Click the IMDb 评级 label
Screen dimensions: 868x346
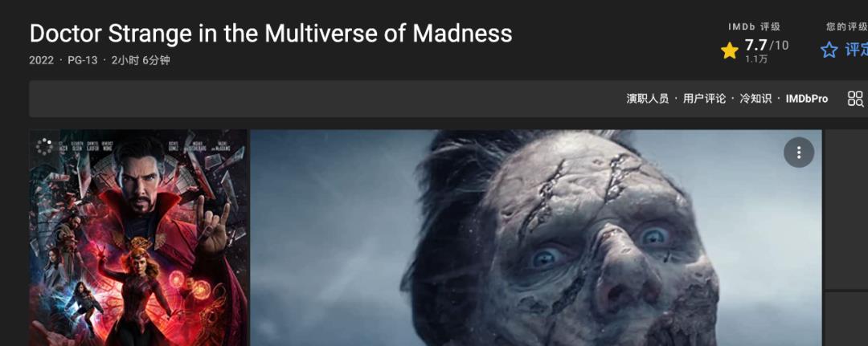point(754,26)
